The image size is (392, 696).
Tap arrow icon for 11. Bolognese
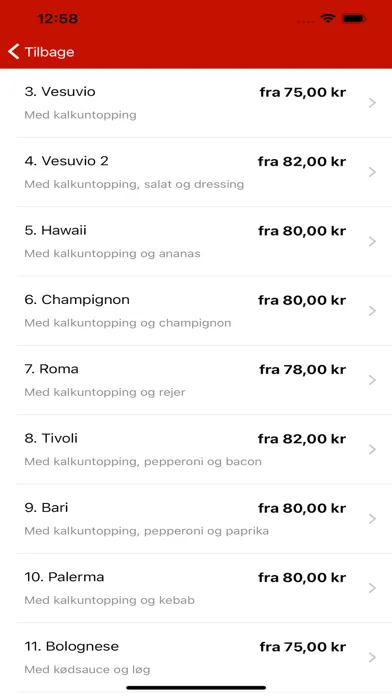(372, 657)
